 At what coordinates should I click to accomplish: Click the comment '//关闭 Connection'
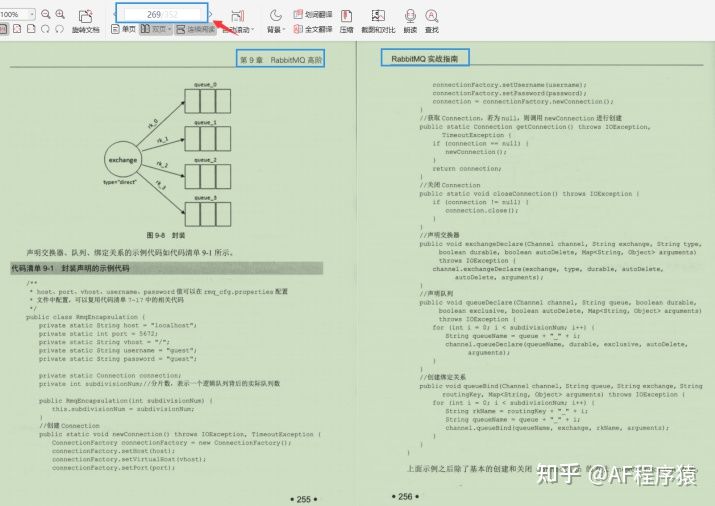450,185
